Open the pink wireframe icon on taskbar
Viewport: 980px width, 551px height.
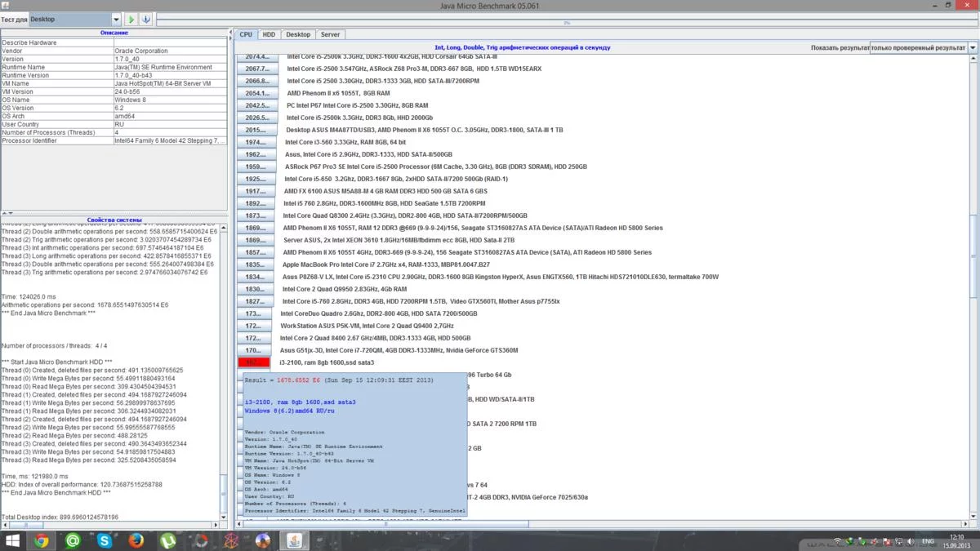(231, 540)
